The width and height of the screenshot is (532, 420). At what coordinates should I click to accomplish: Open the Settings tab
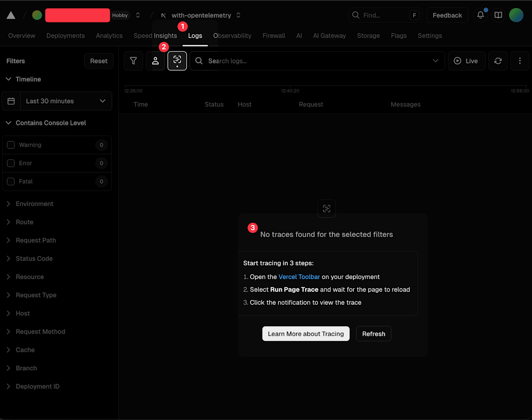430,35
